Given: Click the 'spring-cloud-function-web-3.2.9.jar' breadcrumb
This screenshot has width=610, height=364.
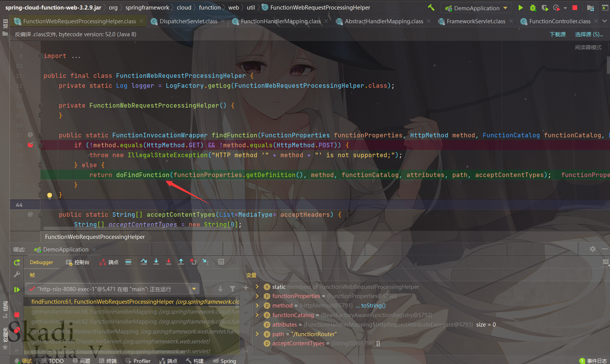Looking at the screenshot, I should 53,8.
